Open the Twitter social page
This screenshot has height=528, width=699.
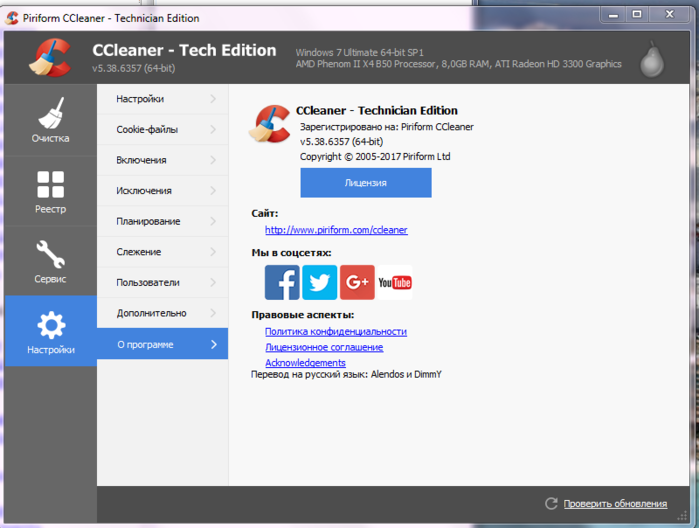pos(320,282)
